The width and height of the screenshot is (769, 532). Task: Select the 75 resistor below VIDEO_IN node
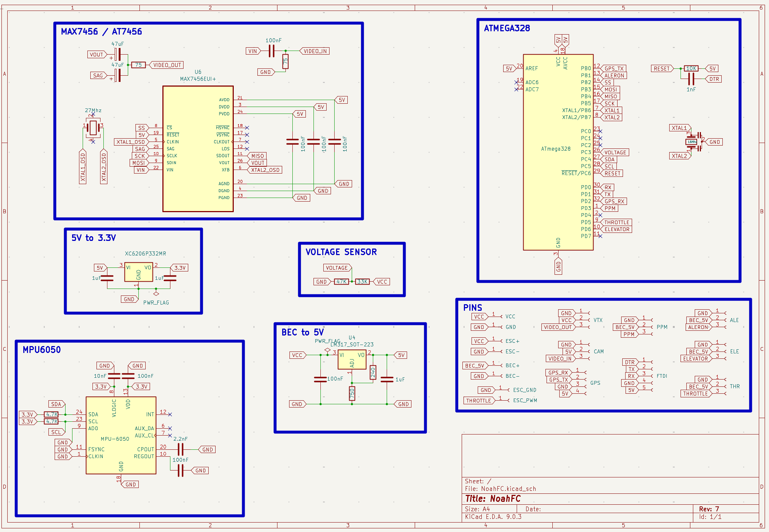(285, 61)
